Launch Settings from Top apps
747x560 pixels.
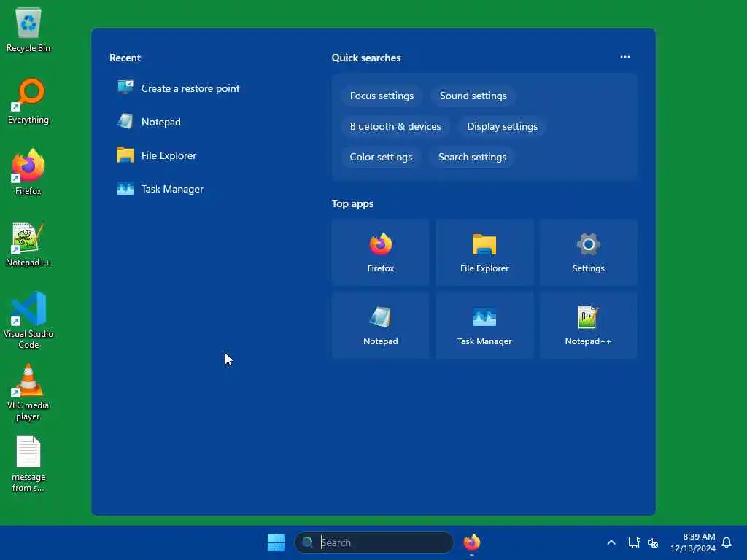588,252
